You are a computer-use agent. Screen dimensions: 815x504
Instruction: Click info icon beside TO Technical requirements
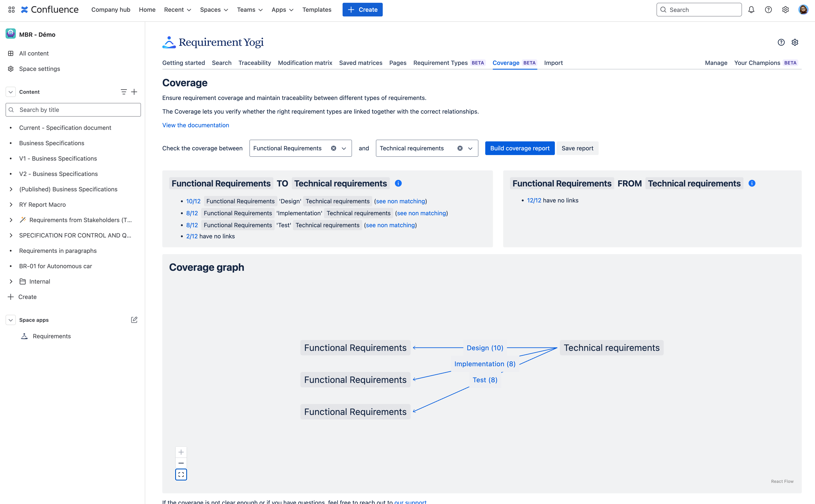pos(398,183)
